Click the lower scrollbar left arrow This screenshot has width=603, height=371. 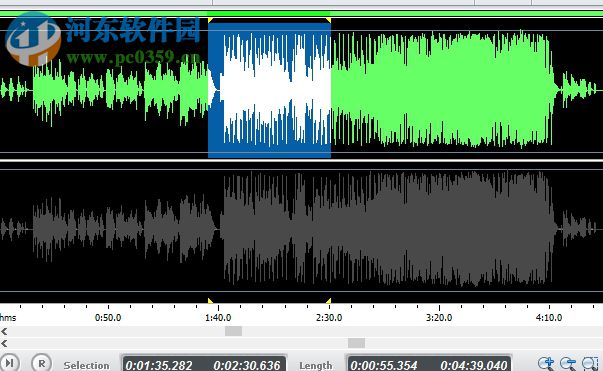pyautogui.click(x=4, y=343)
